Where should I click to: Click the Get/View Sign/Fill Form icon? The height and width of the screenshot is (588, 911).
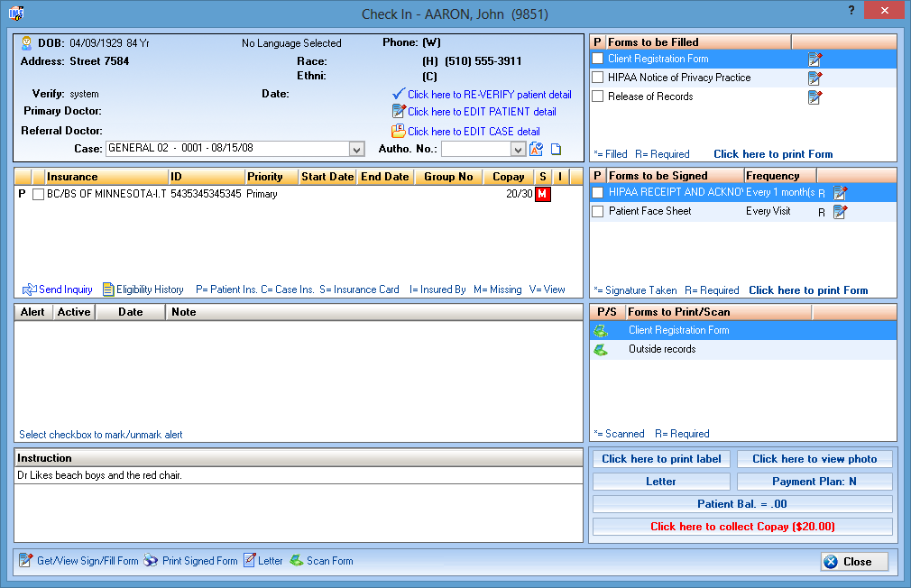point(25,561)
